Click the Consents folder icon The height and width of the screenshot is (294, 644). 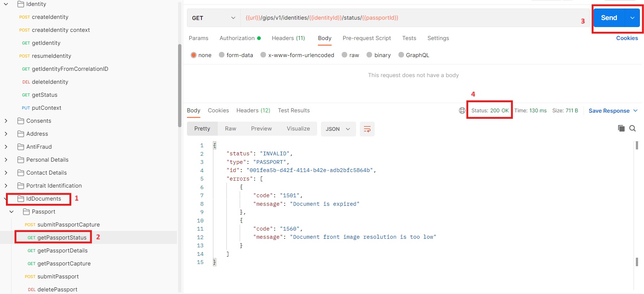pyautogui.click(x=21, y=121)
